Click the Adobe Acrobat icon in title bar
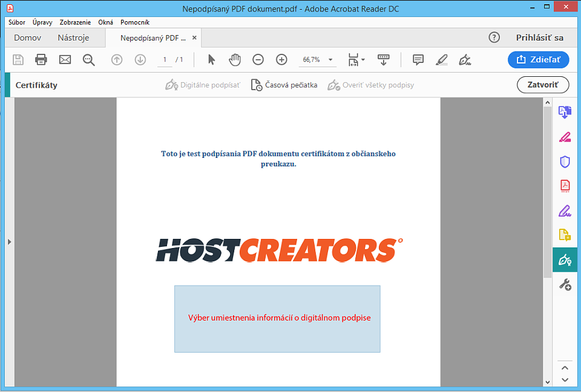This screenshot has width=581, height=392. (10, 8)
